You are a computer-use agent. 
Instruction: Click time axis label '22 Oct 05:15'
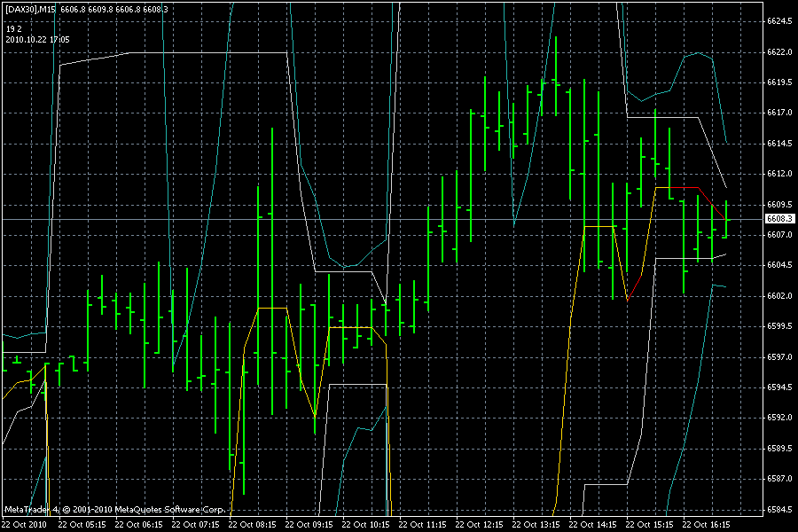82,524
